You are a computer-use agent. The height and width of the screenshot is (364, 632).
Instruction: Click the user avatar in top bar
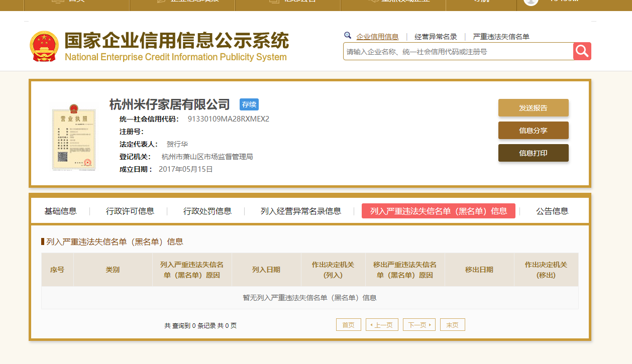click(531, 2)
